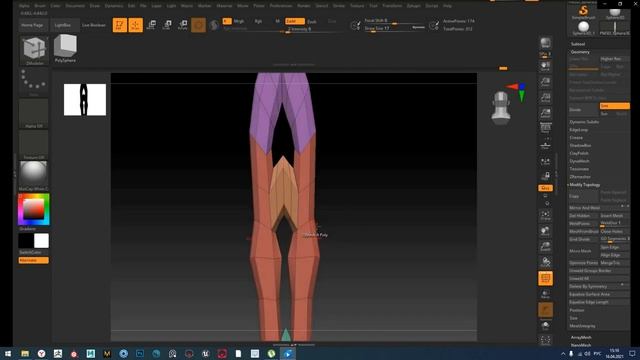Toggle M material mode
640x360 pixels.
click(278, 21)
